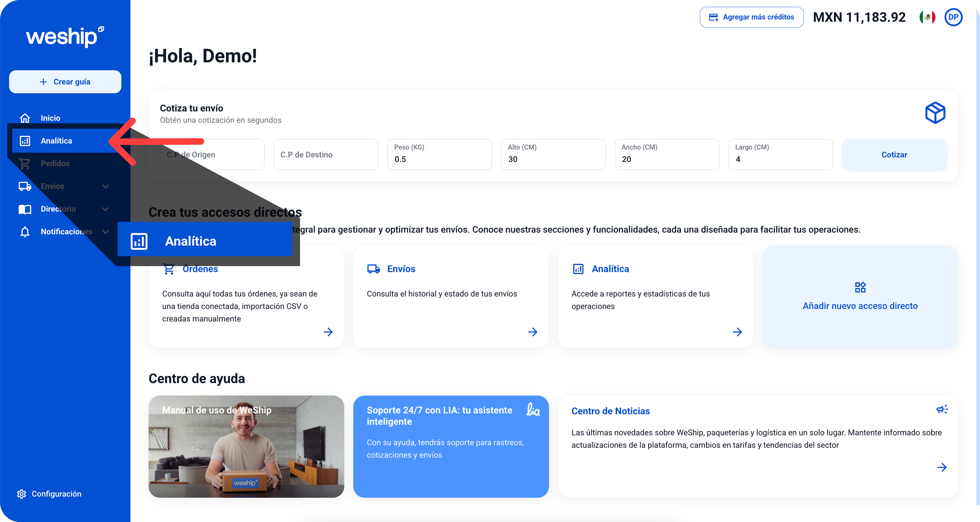Open the DP user profile avatar
This screenshot has height=522, width=980.
click(x=953, y=17)
